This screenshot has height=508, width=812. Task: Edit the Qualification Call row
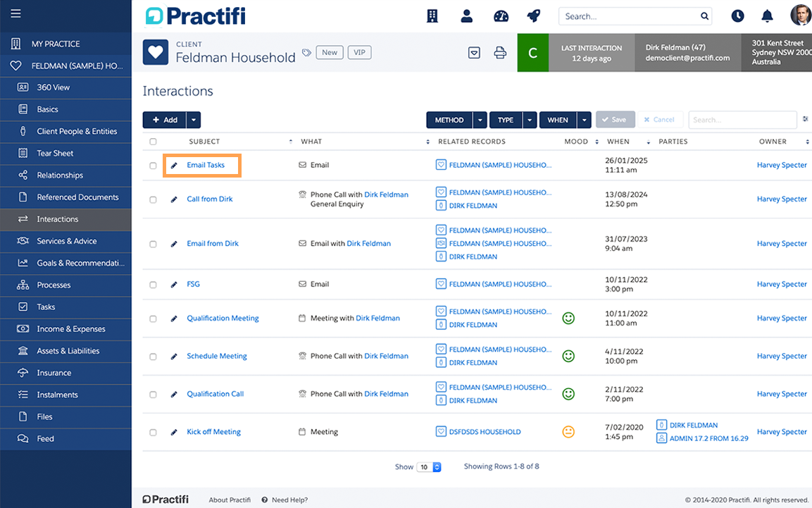(x=174, y=394)
